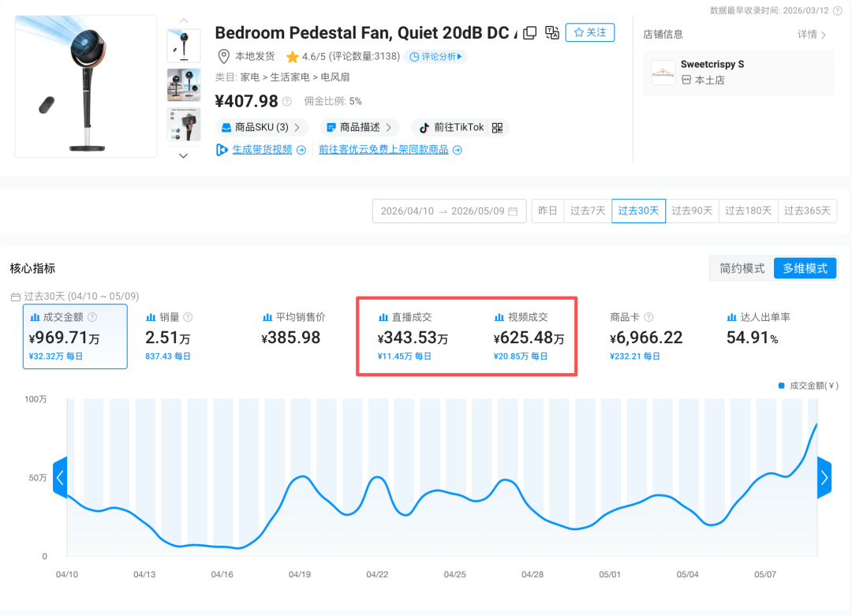Image resolution: width=852 pixels, height=616 pixels.
Task: Click the help icon next to 商品卡
Action: point(648,317)
